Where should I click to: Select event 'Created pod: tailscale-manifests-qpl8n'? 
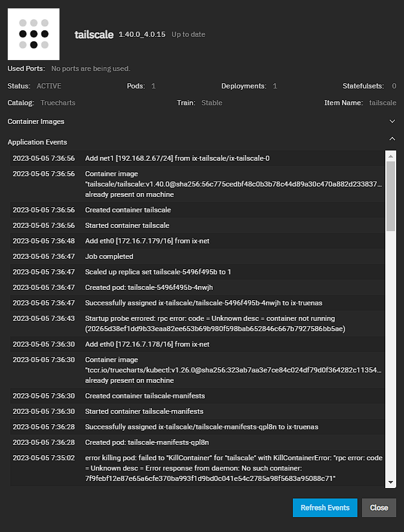(x=197, y=442)
